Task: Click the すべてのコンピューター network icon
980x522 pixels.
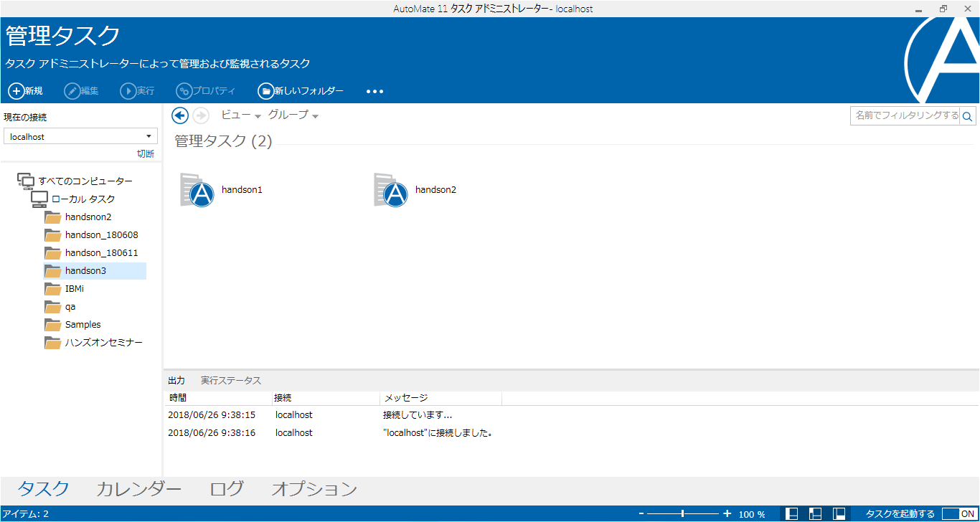Action: (26, 181)
